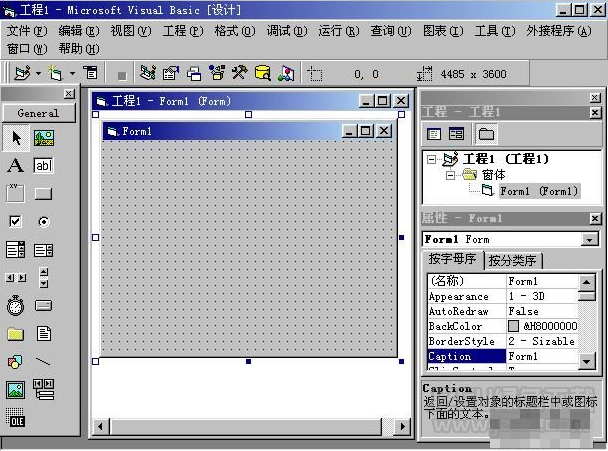The image size is (608, 451).
Task: Click the Project Explorer toolbar icon
Action: point(148,73)
